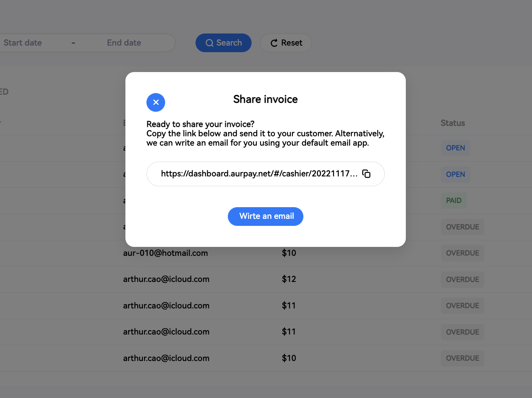Click OVERDUE badge in the $12 row

point(462,280)
